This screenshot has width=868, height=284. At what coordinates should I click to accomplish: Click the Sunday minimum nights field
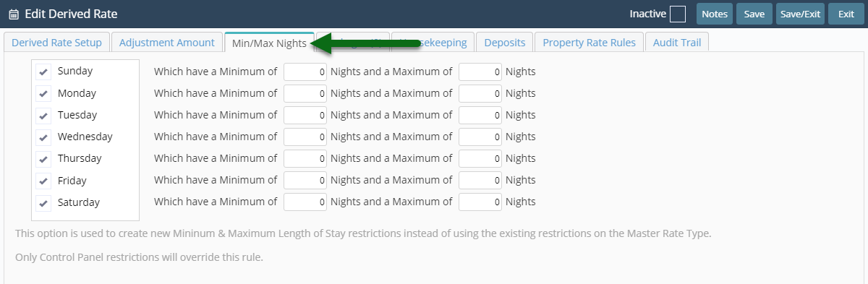(x=305, y=72)
